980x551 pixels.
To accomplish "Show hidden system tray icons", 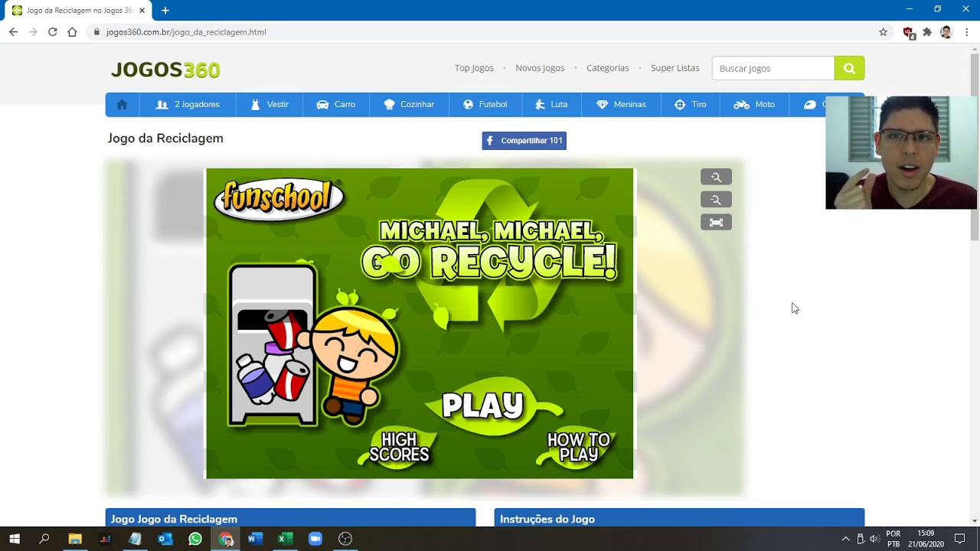I will click(845, 539).
